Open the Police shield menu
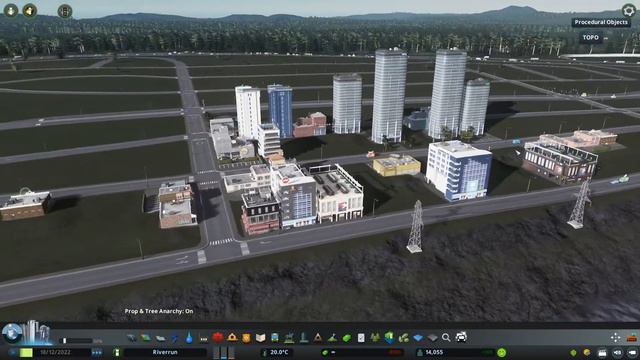This screenshot has height=360, width=640. tap(247, 338)
